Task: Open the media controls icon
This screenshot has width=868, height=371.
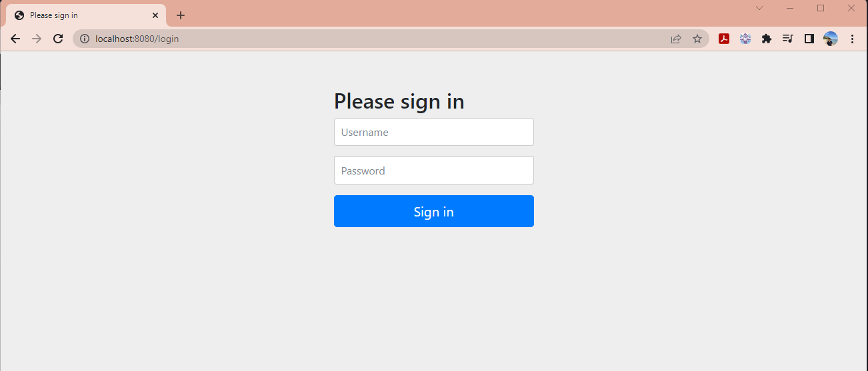Action: click(788, 39)
